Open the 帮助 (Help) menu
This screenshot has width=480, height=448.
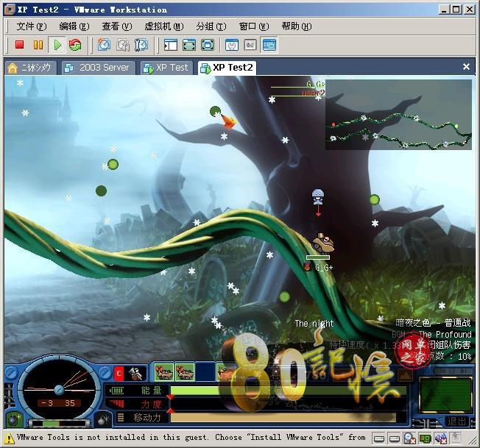(296, 26)
